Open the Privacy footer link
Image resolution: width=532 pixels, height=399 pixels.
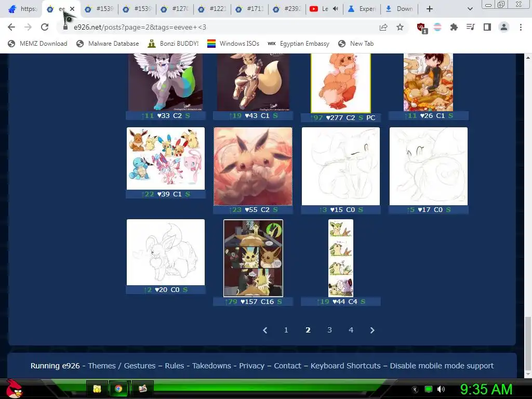click(x=251, y=366)
